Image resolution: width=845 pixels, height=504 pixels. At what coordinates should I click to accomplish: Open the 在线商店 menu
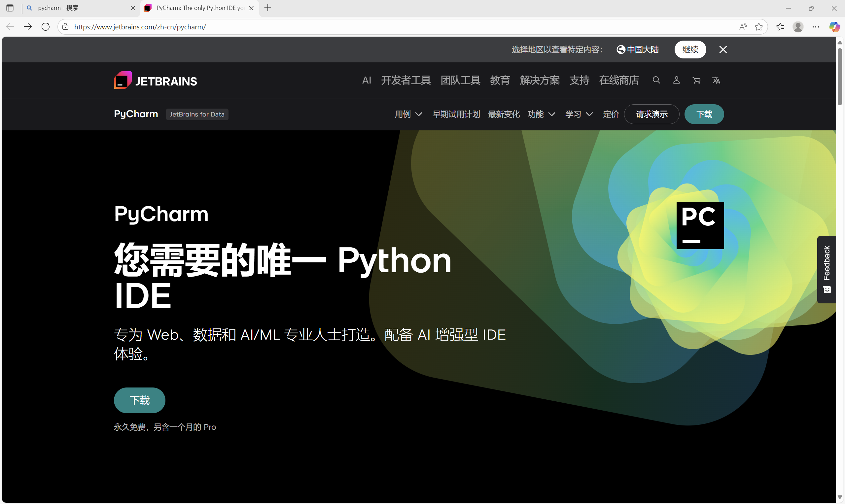[619, 81]
